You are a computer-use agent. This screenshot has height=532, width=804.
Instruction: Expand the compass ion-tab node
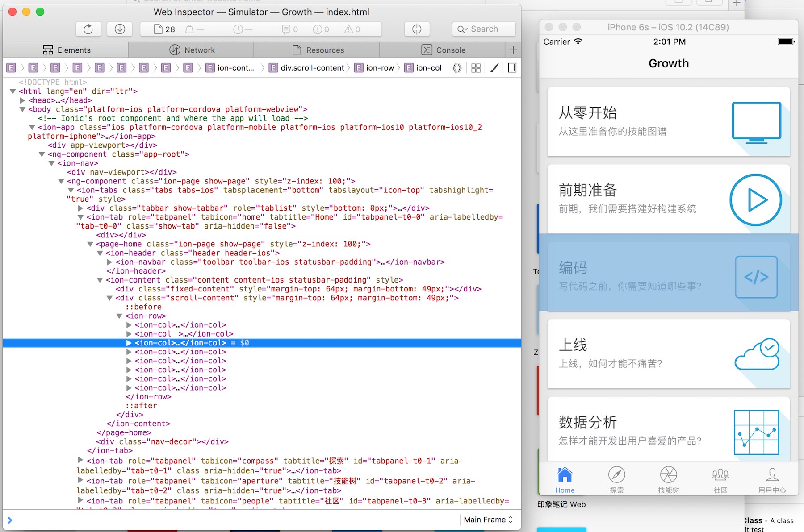click(80, 460)
